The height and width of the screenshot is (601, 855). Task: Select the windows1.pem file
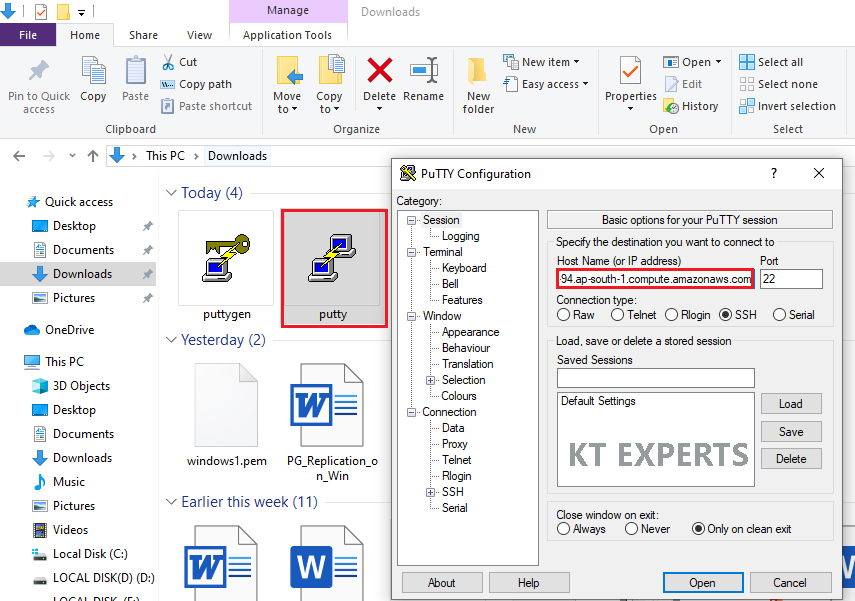(226, 414)
